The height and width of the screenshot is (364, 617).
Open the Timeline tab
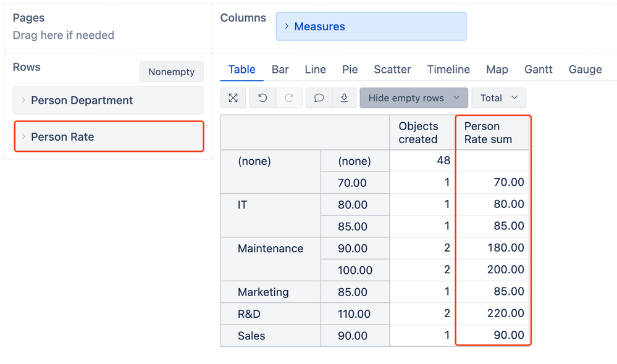[x=448, y=70]
